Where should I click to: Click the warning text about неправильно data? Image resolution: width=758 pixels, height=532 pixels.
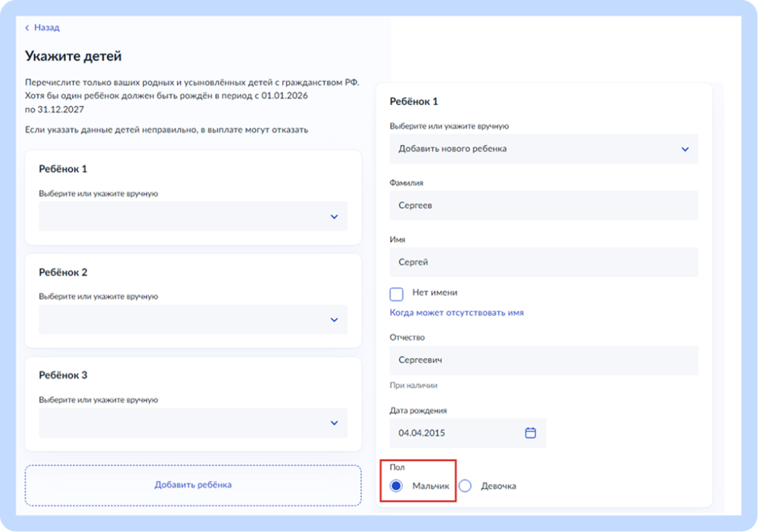pyautogui.click(x=167, y=129)
